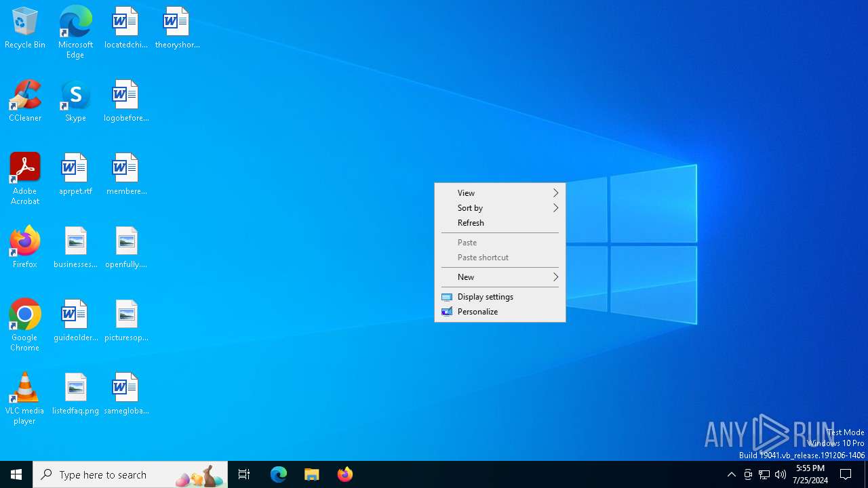Select the Adobe Acrobat desktop shortcut
This screenshot has width=868, height=488.
[25, 179]
